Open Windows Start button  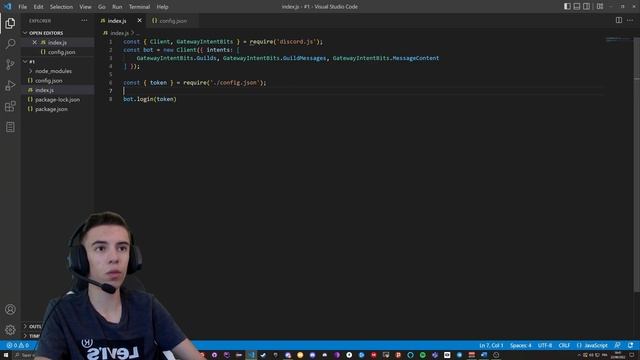click(x=6, y=355)
